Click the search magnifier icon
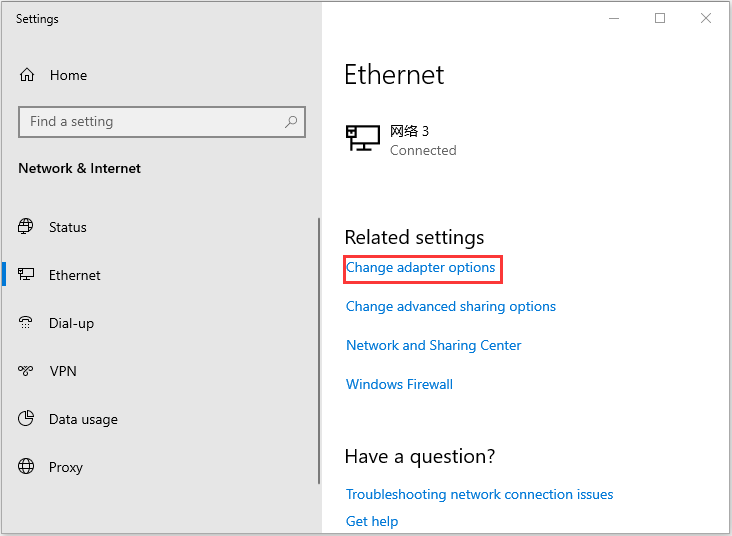The width and height of the screenshot is (732, 536). click(291, 122)
